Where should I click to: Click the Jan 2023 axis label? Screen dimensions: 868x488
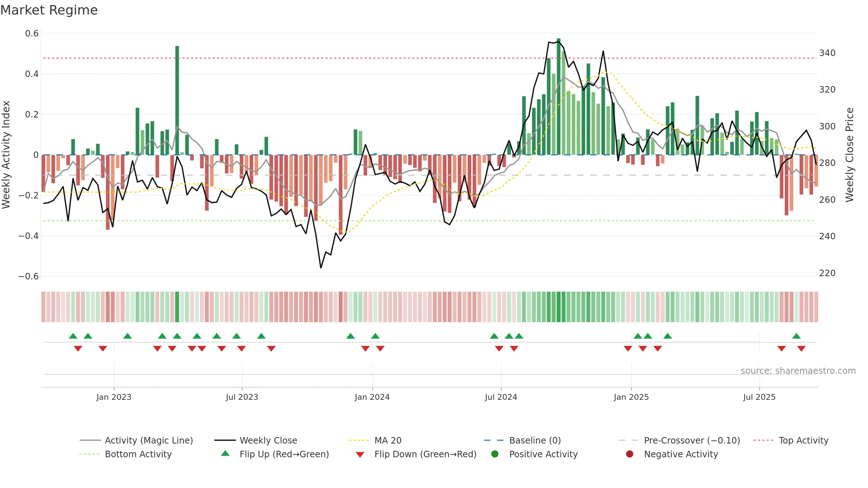[x=114, y=397]
